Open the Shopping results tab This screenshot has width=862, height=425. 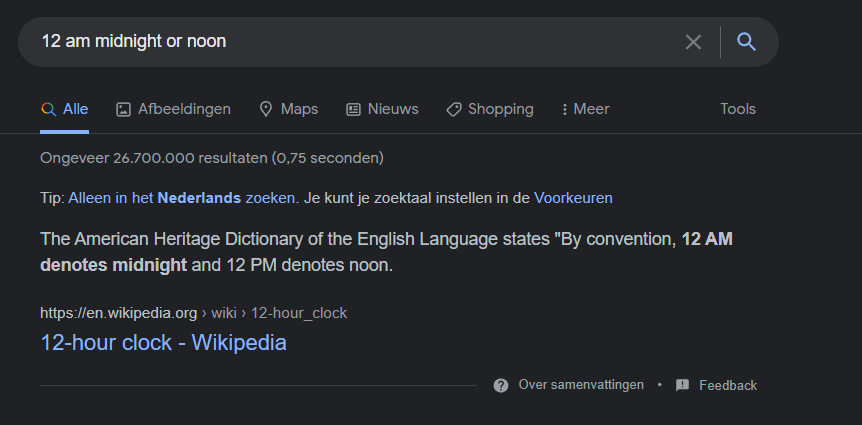(490, 109)
